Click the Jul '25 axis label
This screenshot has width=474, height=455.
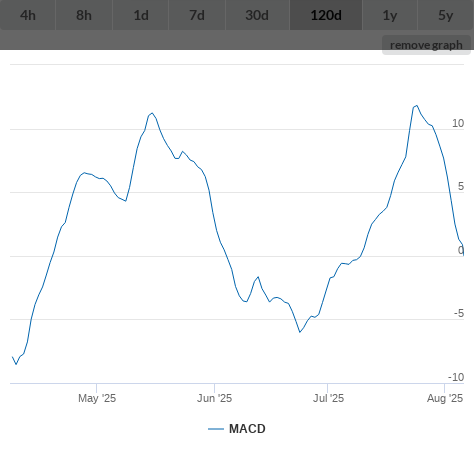coord(328,398)
